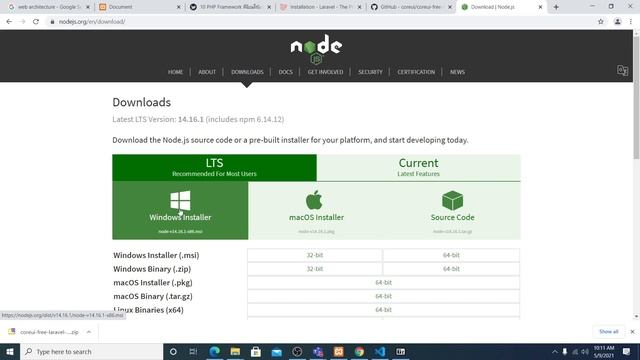This screenshot has height=360, width=640.
Task: Open ABOUT in site navigation
Action: pyautogui.click(x=207, y=72)
